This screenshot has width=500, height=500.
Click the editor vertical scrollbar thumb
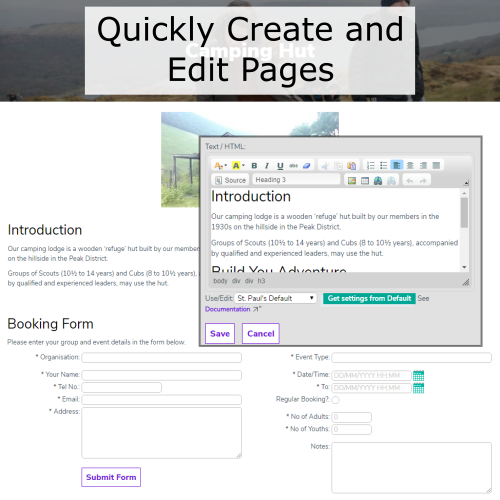pyautogui.click(x=464, y=213)
